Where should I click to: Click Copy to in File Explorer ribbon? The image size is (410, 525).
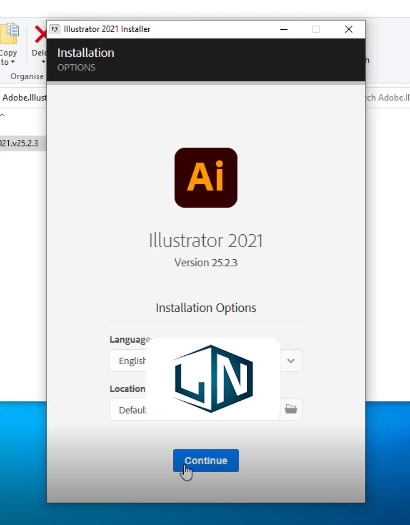pos(8,44)
